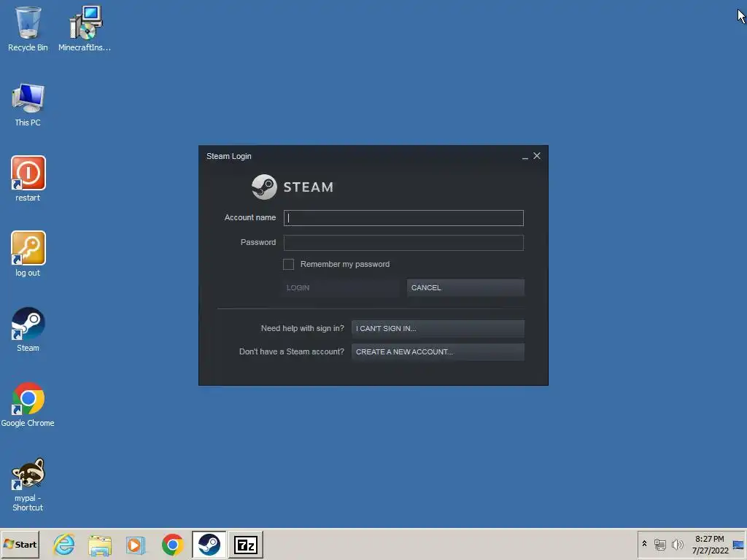Click the show desktop tray icon
747x560 pixels.
point(738,544)
